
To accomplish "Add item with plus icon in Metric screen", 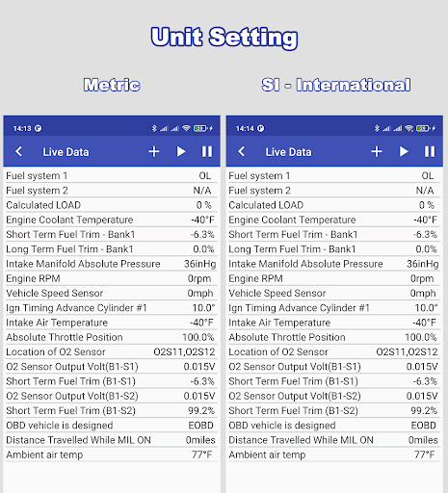I will (154, 151).
